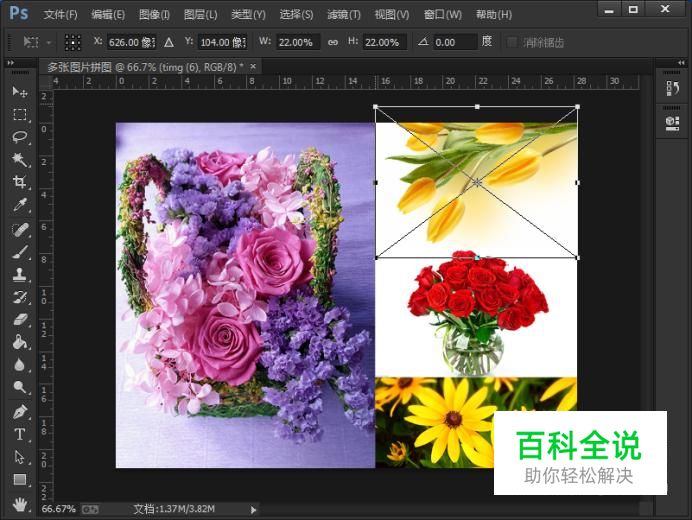Close the 多张图片拼图 document tab
Screen dimensions: 692x520
click(x=253, y=67)
